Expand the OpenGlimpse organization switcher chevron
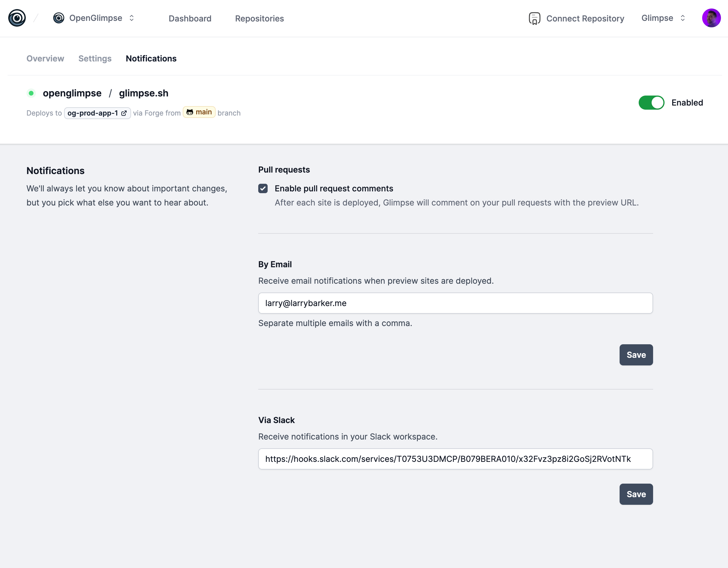 click(x=132, y=18)
